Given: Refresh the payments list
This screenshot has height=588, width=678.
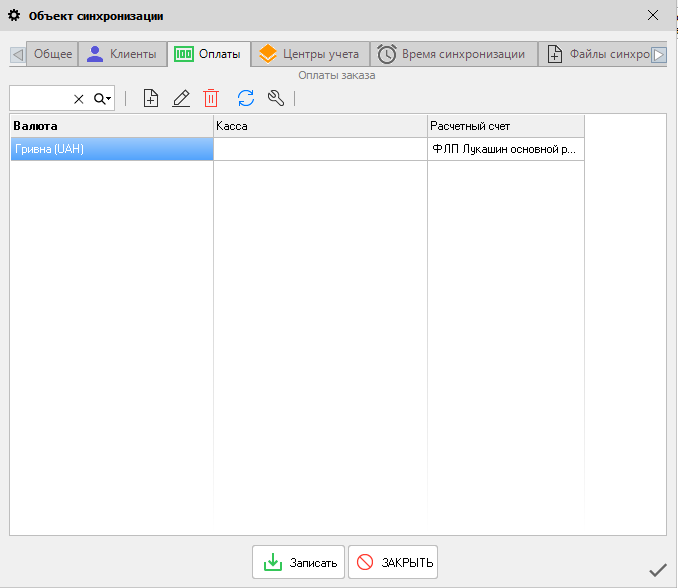Looking at the screenshot, I should [x=246, y=98].
